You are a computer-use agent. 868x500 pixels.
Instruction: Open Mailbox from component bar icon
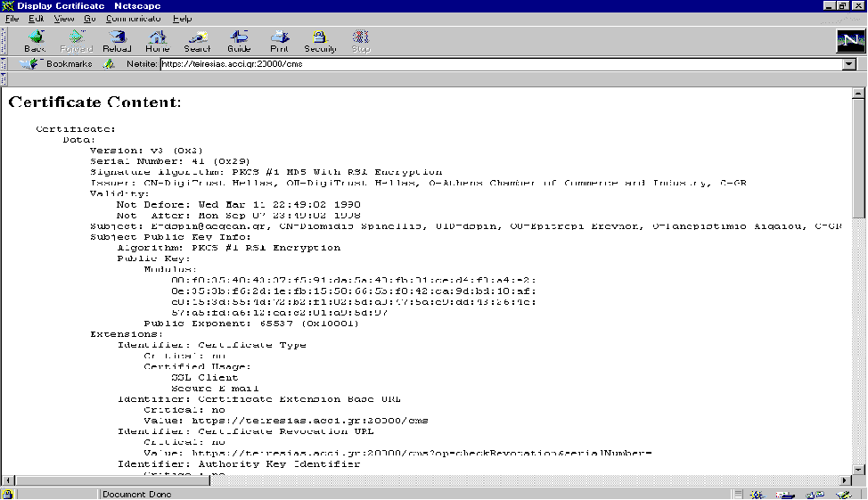(785, 494)
